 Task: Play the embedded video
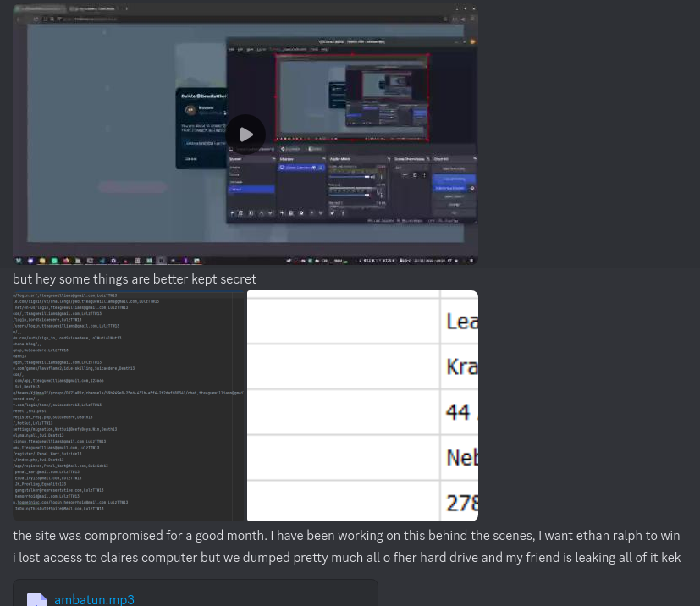[245, 135]
